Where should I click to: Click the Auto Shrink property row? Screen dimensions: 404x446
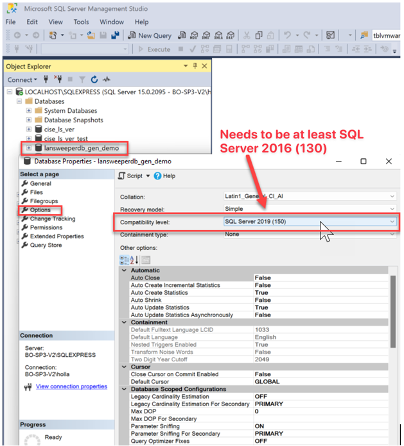259,300
